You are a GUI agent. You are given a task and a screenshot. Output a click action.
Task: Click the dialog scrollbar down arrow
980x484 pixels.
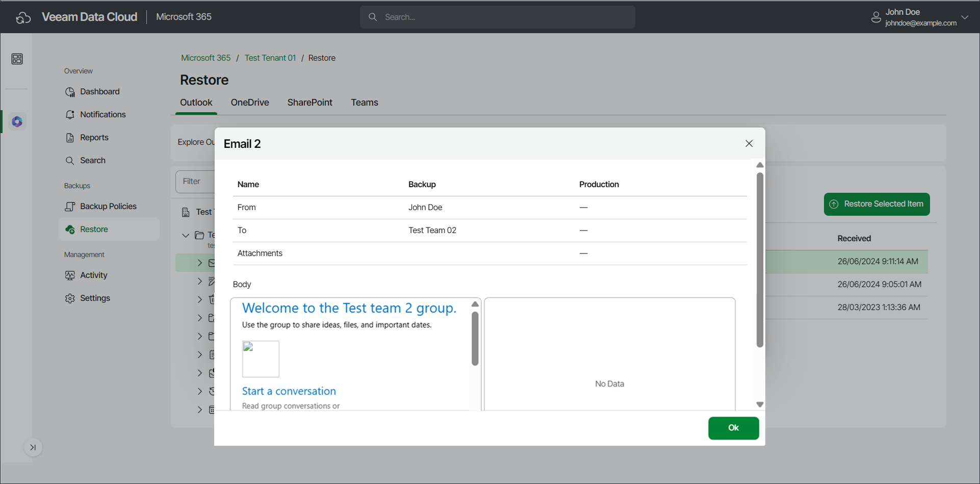tap(760, 404)
